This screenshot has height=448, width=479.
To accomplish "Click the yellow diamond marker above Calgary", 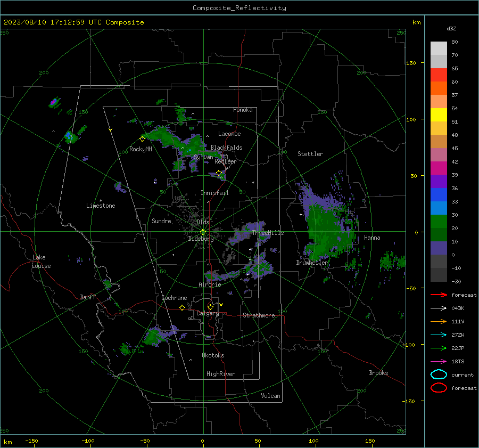I will pyautogui.click(x=210, y=307).
